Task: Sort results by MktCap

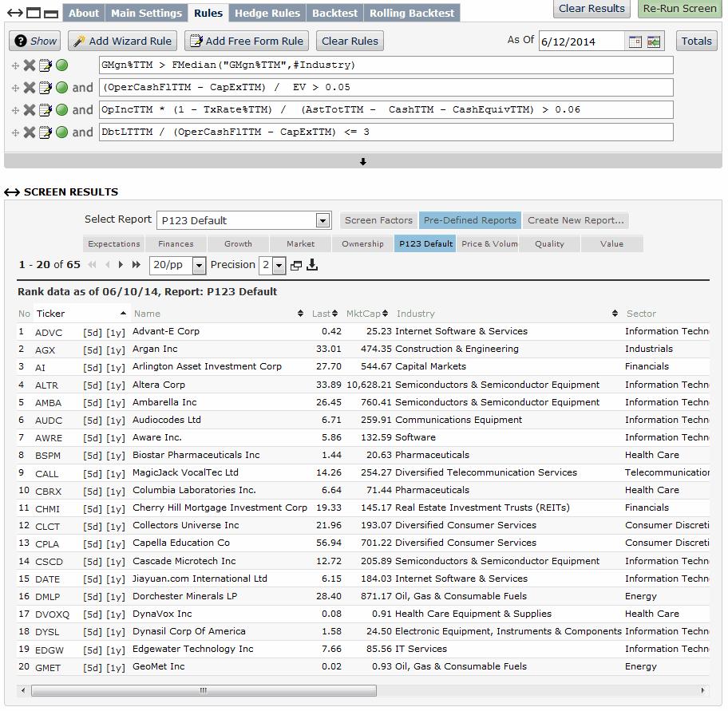Action: pos(385,314)
